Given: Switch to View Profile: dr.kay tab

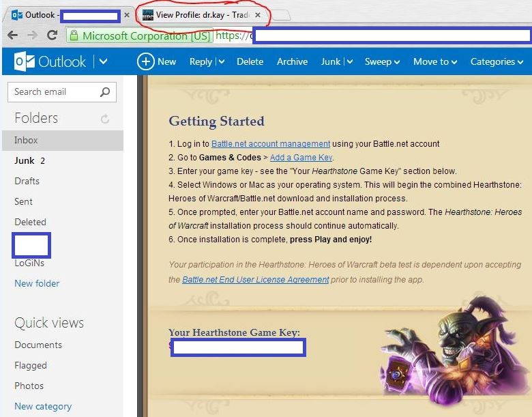Looking at the screenshot, I should pyautogui.click(x=202, y=15).
